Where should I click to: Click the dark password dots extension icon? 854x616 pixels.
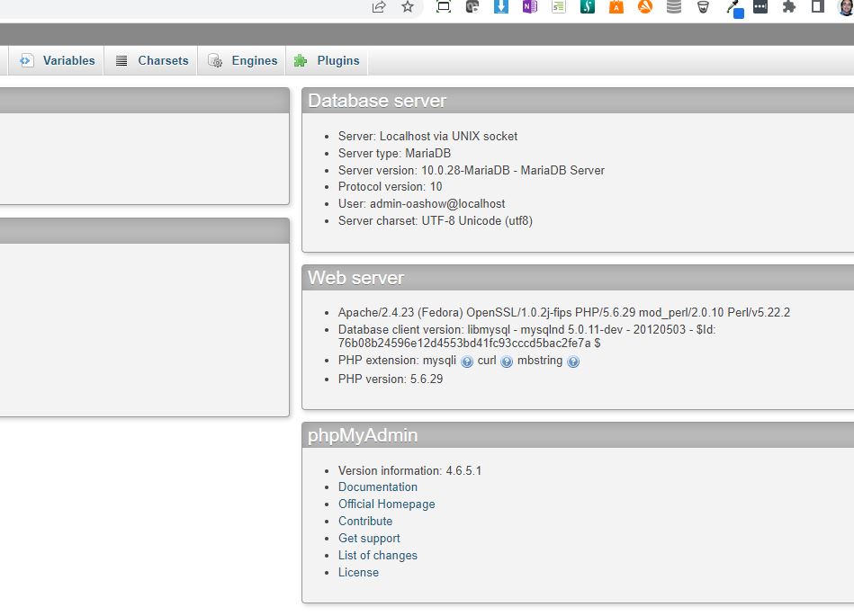(x=760, y=6)
